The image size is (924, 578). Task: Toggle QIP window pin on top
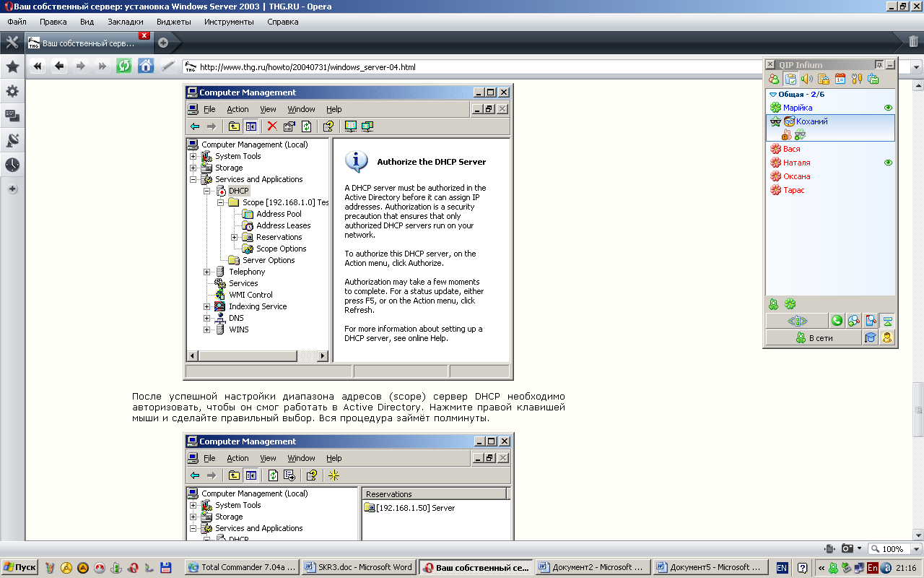point(879,65)
